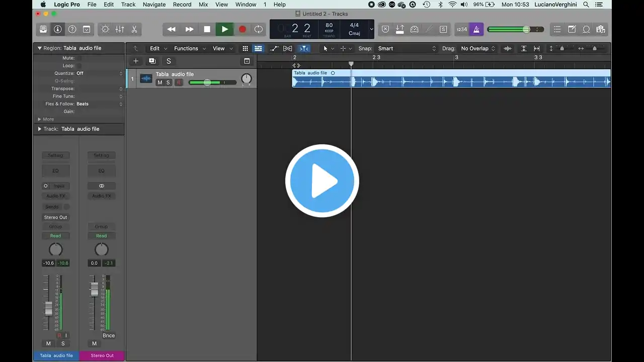Toggle Catch Playhead icon
The width and height of the screenshot is (644, 362).
pos(304,48)
